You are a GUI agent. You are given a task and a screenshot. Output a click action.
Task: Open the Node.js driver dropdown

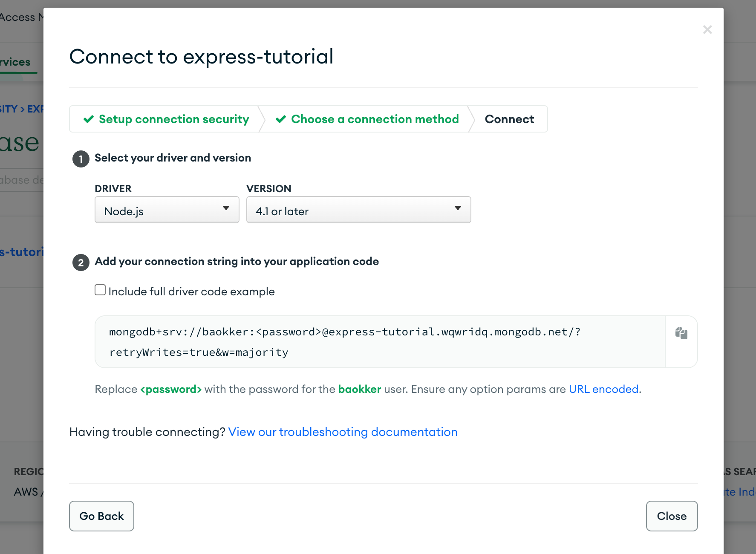coord(167,210)
